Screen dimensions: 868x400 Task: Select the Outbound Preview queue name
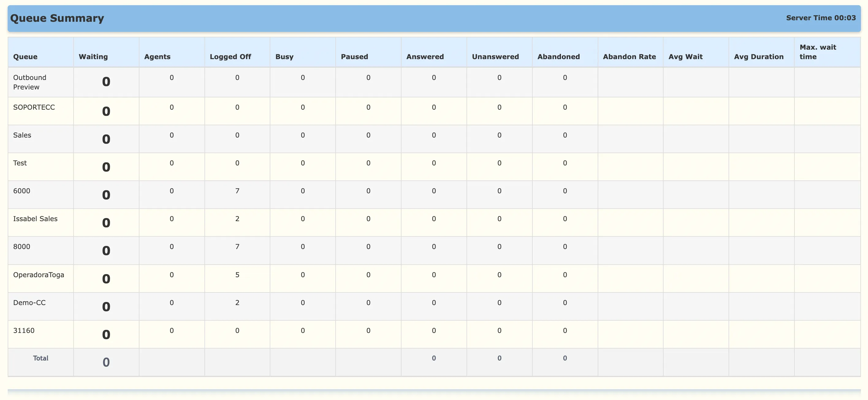[x=30, y=82]
